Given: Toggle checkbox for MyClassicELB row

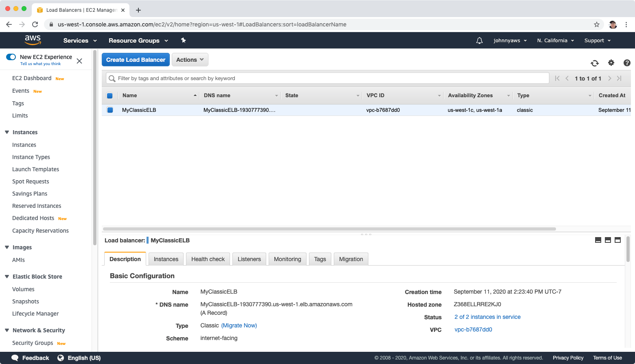Looking at the screenshot, I should 110,110.
